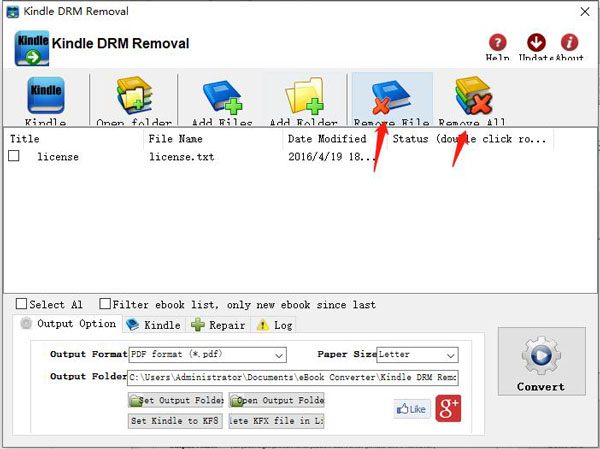Screen dimensions: 600x449
Task: Open the Help icon
Action: tap(497, 43)
